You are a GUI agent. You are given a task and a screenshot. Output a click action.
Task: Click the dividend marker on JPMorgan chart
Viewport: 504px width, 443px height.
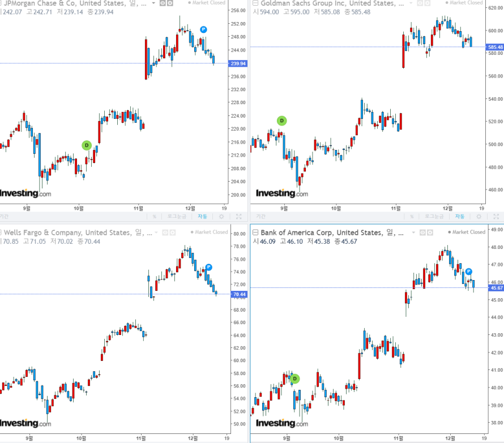click(x=87, y=145)
